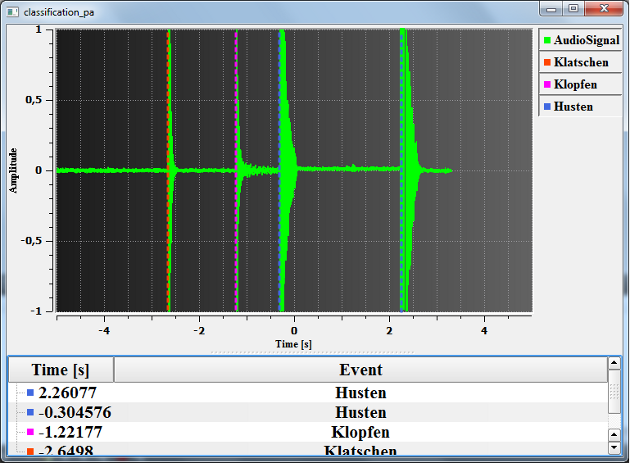The width and height of the screenshot is (630, 463).
Task: Click the Klopfen legend entry
Action: click(581, 84)
